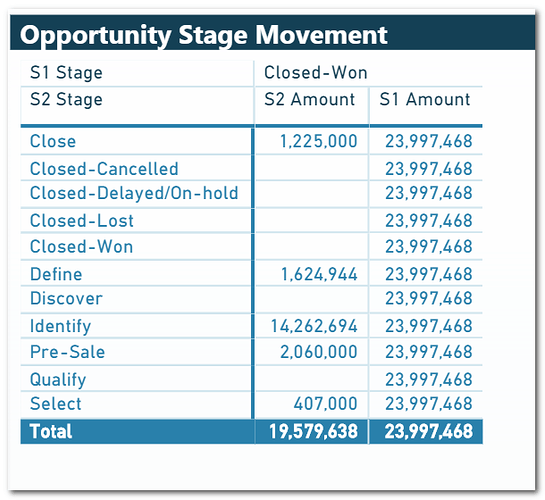Viewport: 545px width, 500px height.
Task: Select the Discover row label
Action: coord(66,298)
